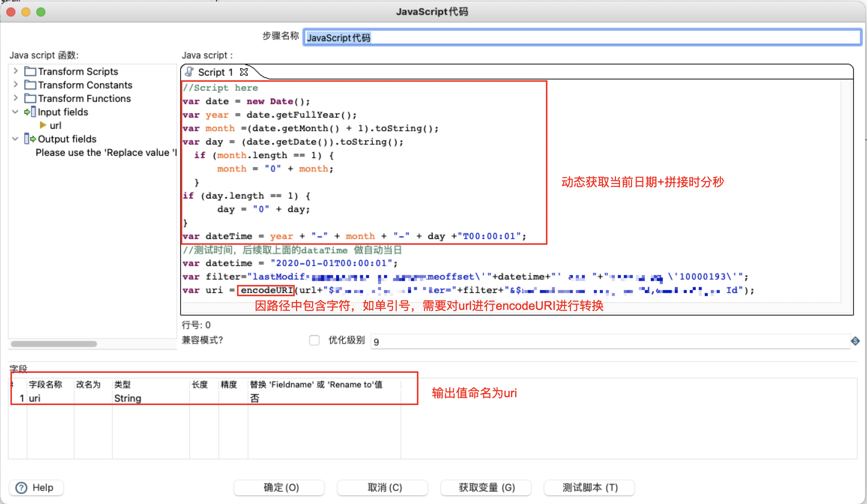Collapse the Input fields tree node

pyautogui.click(x=15, y=112)
